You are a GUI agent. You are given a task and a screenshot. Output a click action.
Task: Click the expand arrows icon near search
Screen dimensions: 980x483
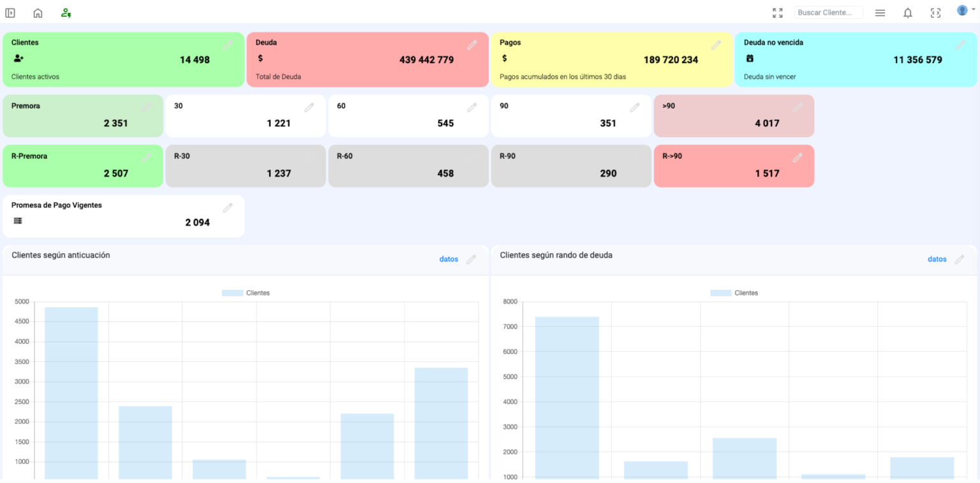(x=777, y=13)
